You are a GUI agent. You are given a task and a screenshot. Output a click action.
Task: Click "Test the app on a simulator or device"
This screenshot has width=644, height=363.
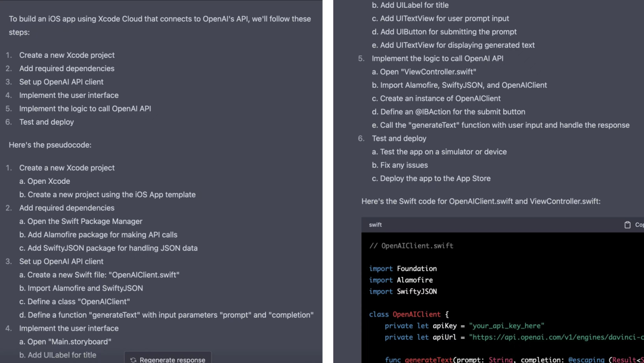tap(443, 152)
